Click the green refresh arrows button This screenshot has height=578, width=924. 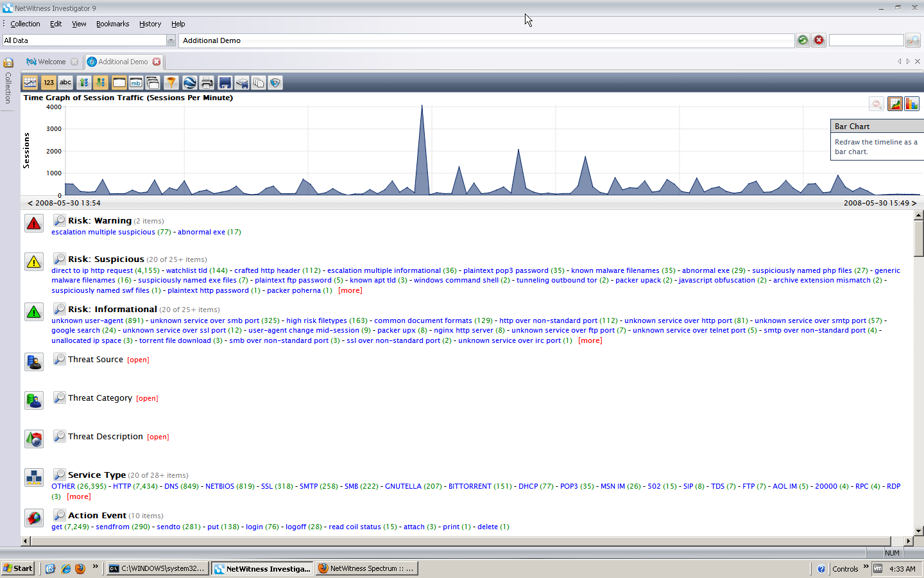803,40
